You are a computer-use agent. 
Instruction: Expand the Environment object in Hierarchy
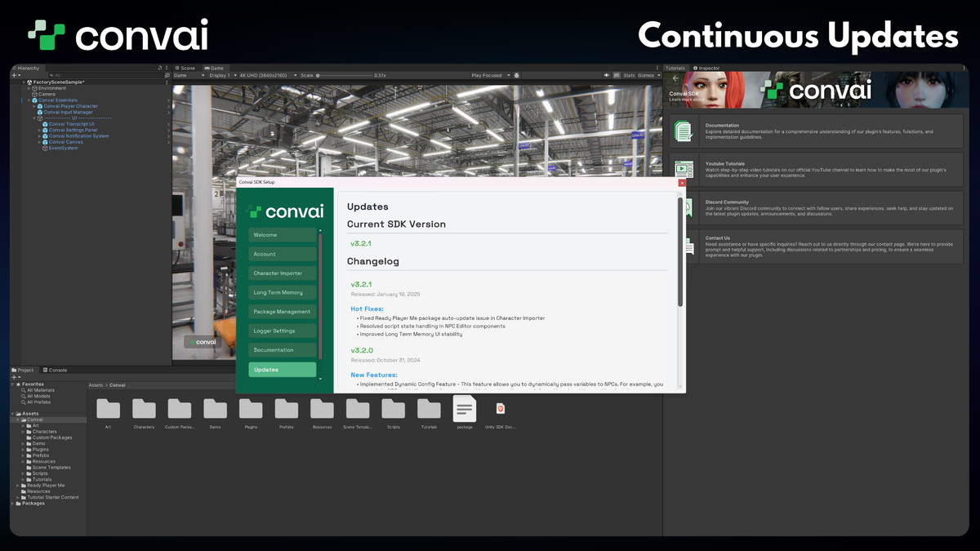29,88
